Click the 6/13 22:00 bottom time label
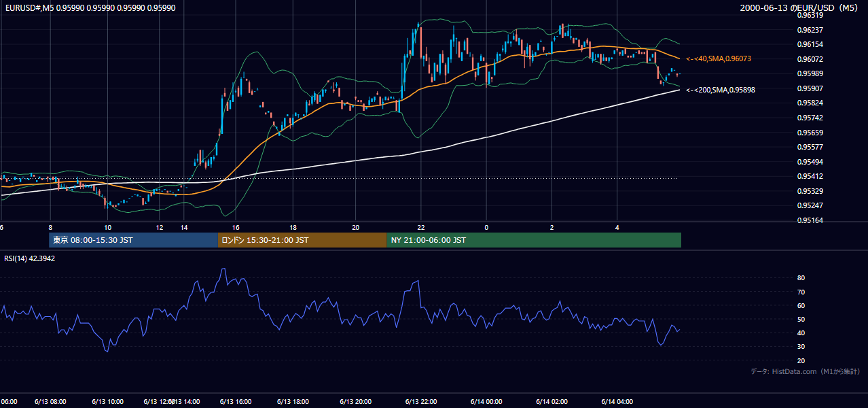Image resolution: width=868 pixels, height=408 pixels. pos(421,402)
